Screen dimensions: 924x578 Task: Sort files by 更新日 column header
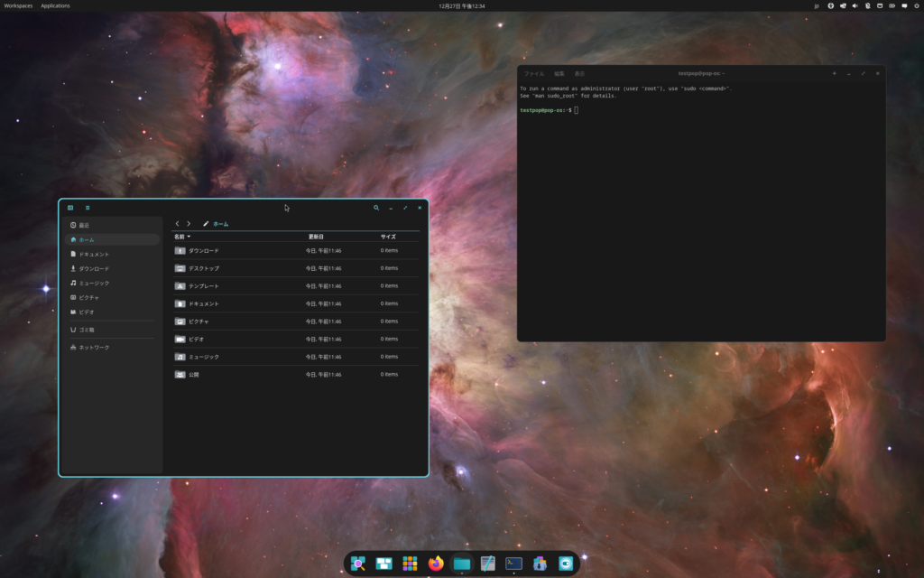tap(316, 237)
